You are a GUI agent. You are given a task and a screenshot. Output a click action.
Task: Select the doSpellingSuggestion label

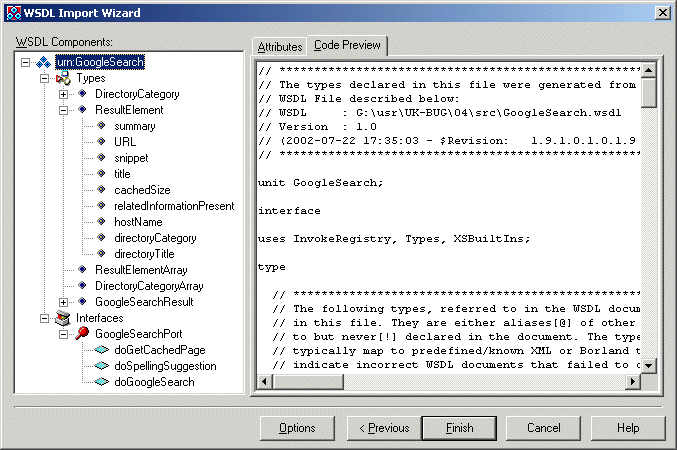tap(165, 366)
